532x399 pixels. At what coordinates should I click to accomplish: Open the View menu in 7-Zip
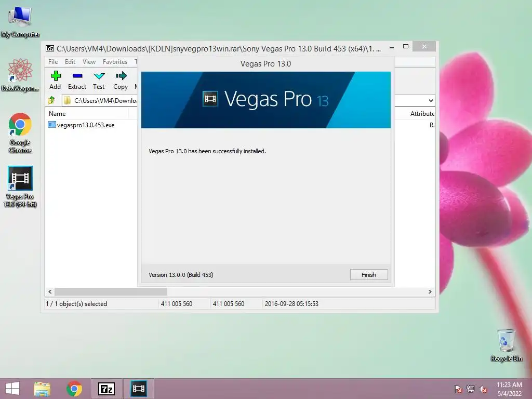(x=89, y=62)
